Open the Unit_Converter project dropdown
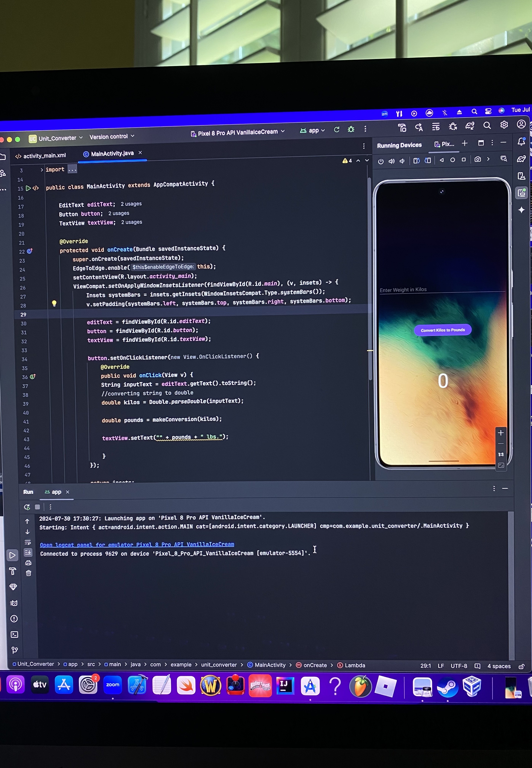532x768 pixels. 57,138
